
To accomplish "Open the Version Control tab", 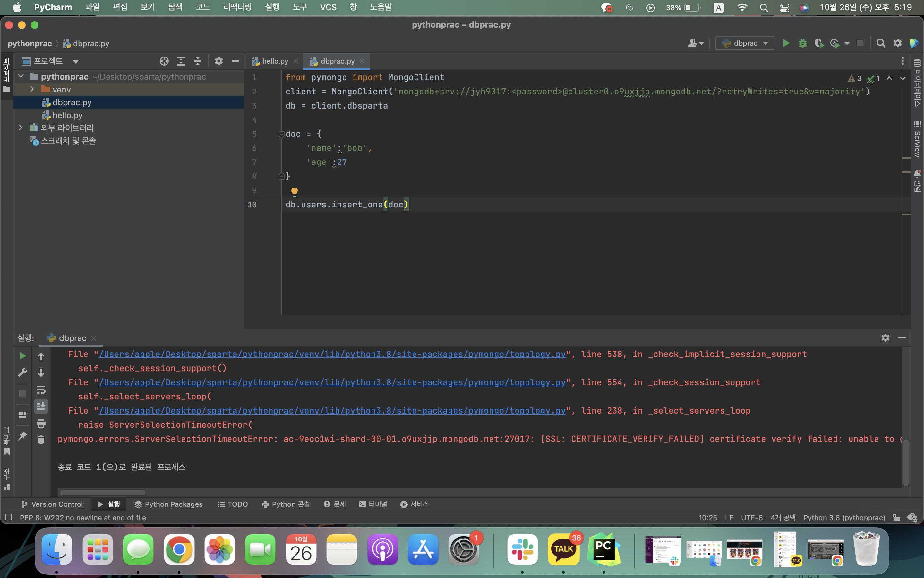I will [52, 504].
